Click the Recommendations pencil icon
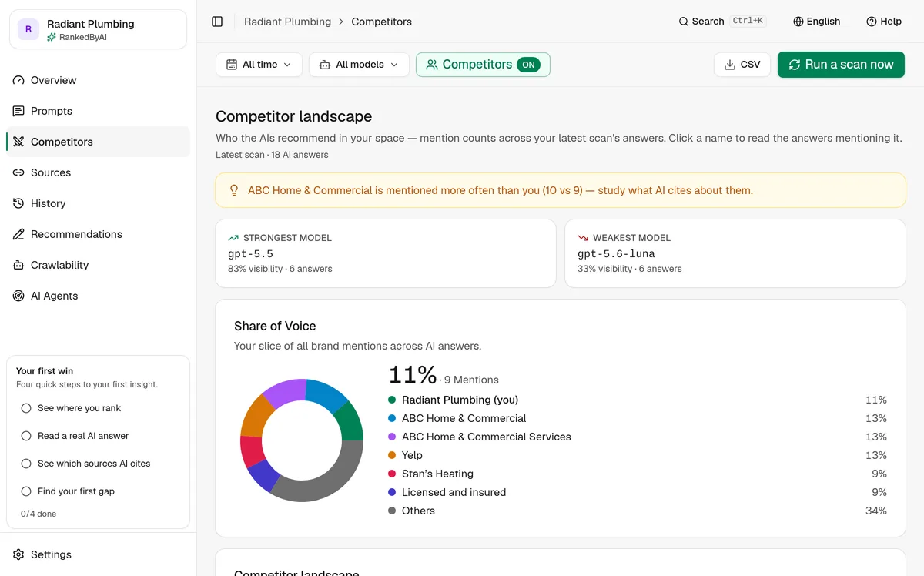 coord(18,234)
